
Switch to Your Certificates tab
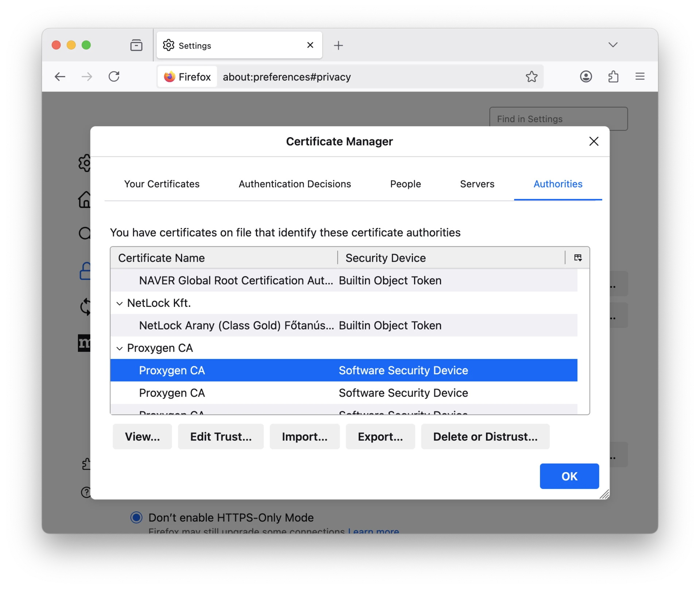click(162, 184)
